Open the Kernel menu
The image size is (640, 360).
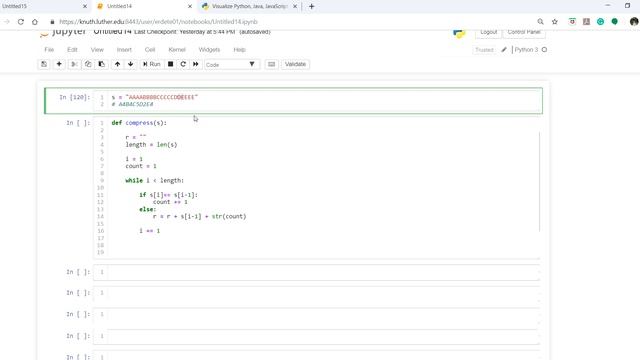[177, 50]
